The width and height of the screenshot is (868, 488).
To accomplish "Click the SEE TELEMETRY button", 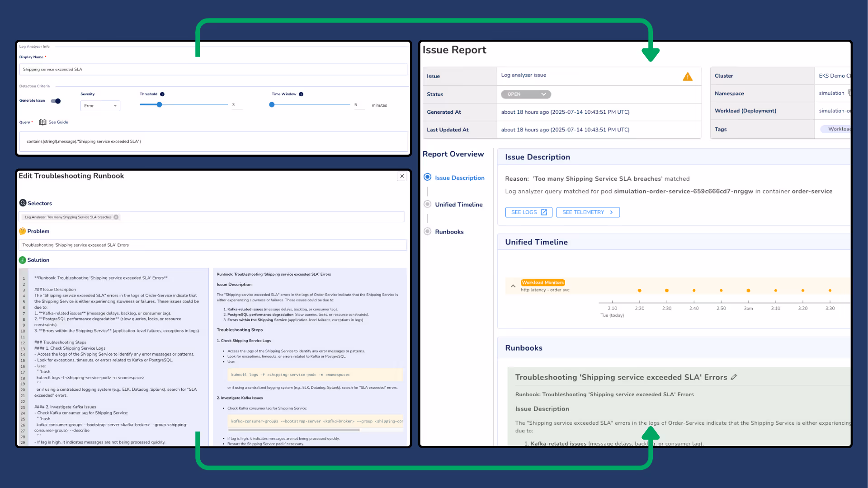I will coord(588,212).
